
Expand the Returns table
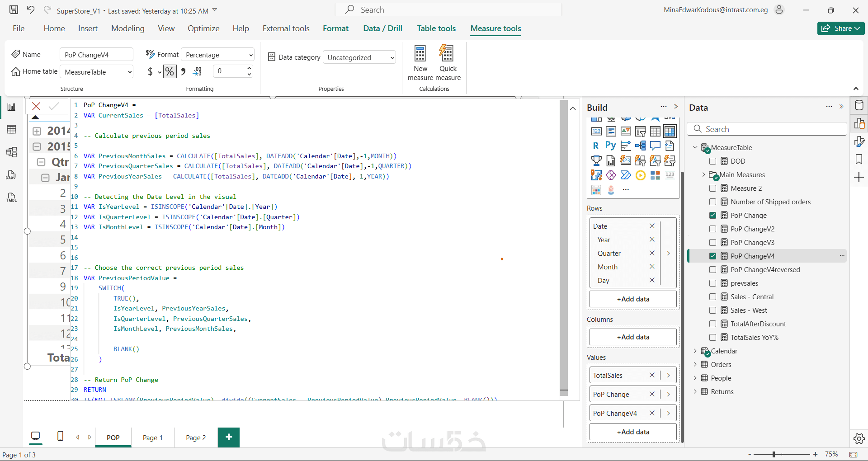[x=695, y=392]
